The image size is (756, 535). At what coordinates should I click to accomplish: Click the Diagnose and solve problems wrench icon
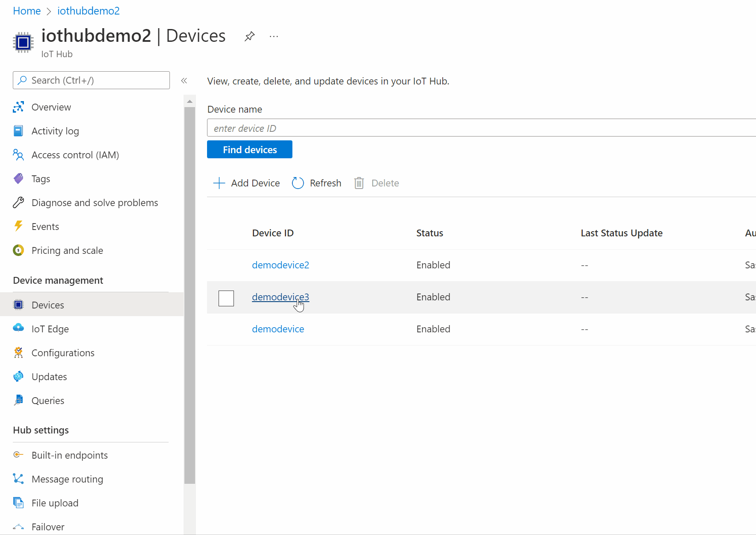[18, 203]
